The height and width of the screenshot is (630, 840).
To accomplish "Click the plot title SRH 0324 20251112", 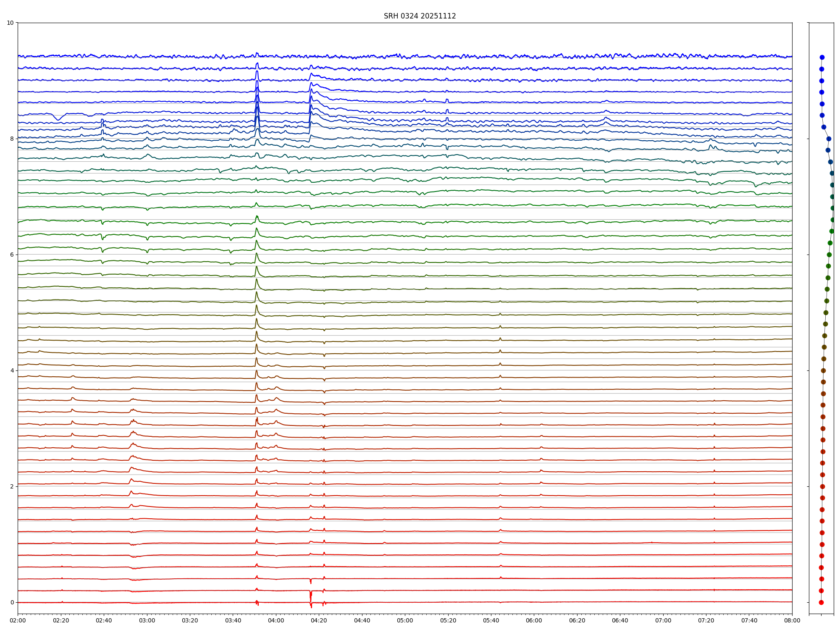I will pos(420,16).
